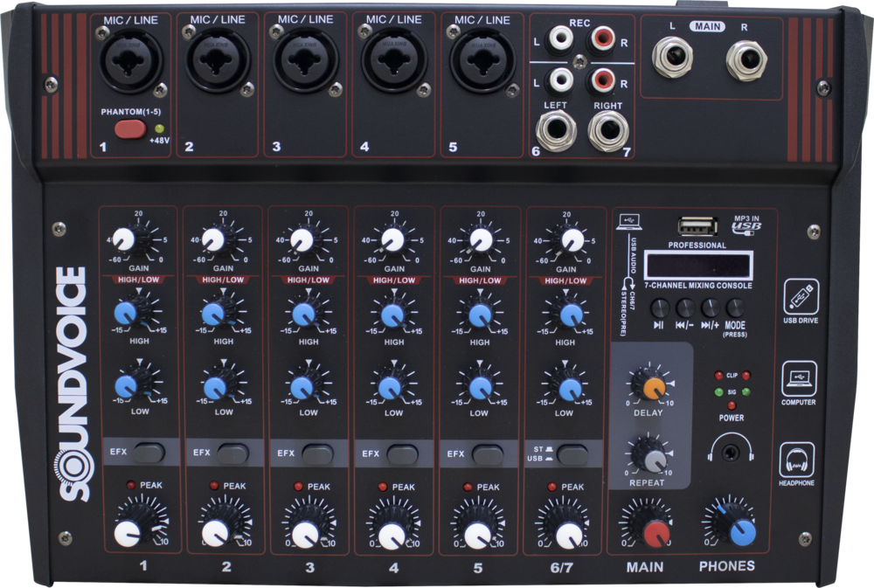Click the PEAK LED on channel 6/7
The width and height of the screenshot is (874, 588).
[551, 488]
